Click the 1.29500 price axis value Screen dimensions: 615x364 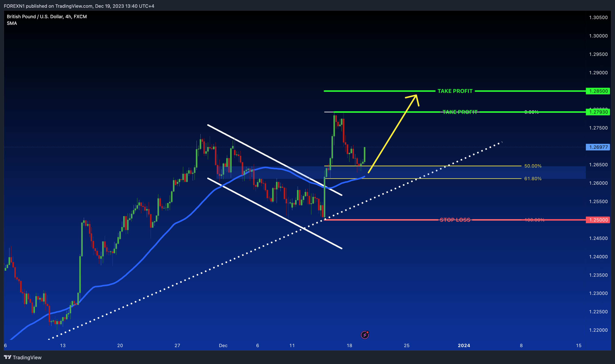pyautogui.click(x=598, y=54)
